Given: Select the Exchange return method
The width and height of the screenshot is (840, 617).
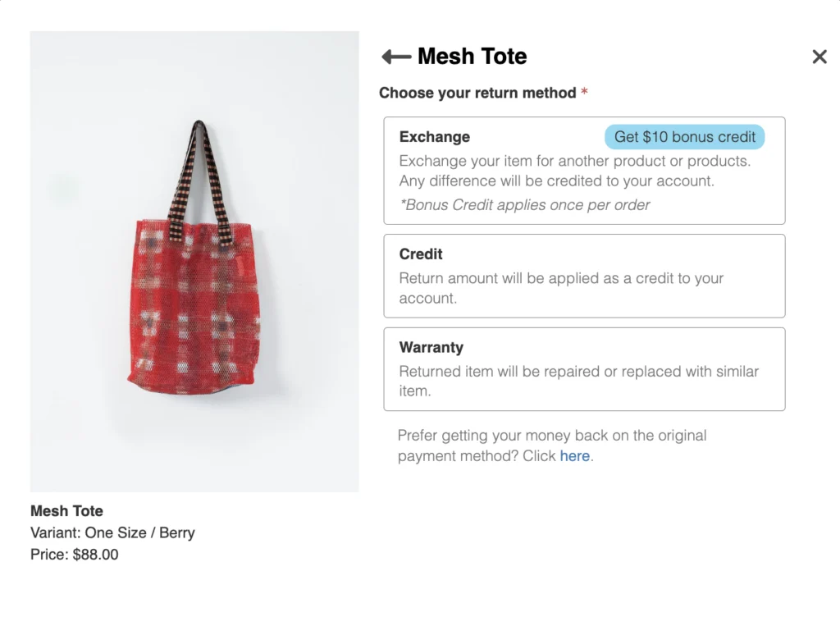Looking at the screenshot, I should [584, 171].
